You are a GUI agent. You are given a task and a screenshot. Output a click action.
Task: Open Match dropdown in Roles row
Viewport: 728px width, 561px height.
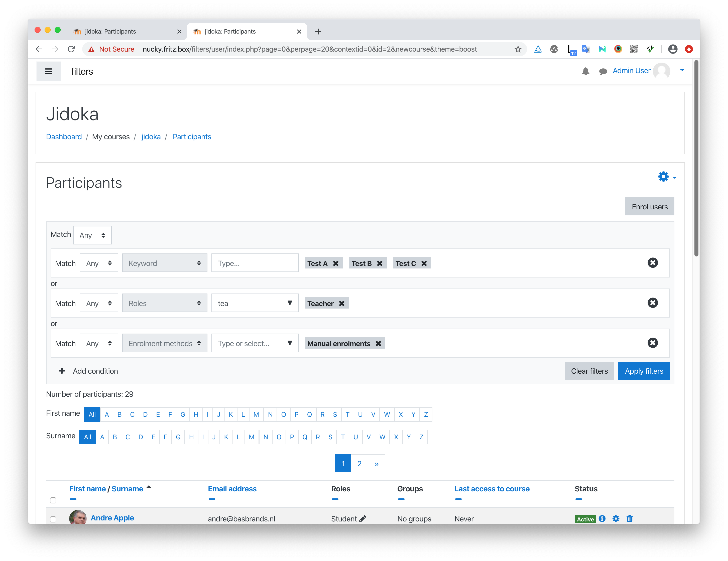(x=99, y=303)
